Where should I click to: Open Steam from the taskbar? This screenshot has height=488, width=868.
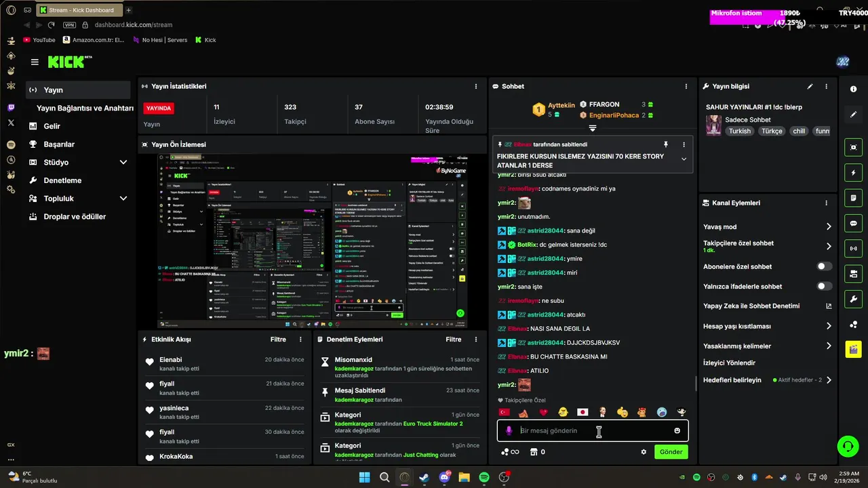[424, 477]
